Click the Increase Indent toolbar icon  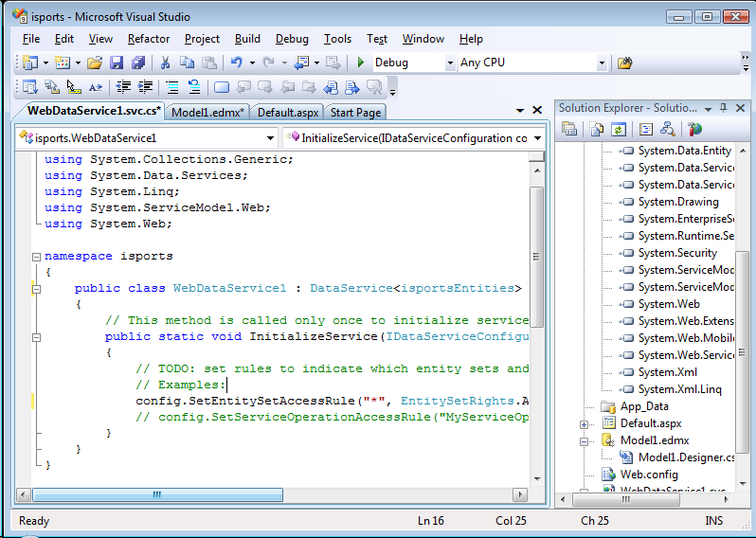[147, 87]
